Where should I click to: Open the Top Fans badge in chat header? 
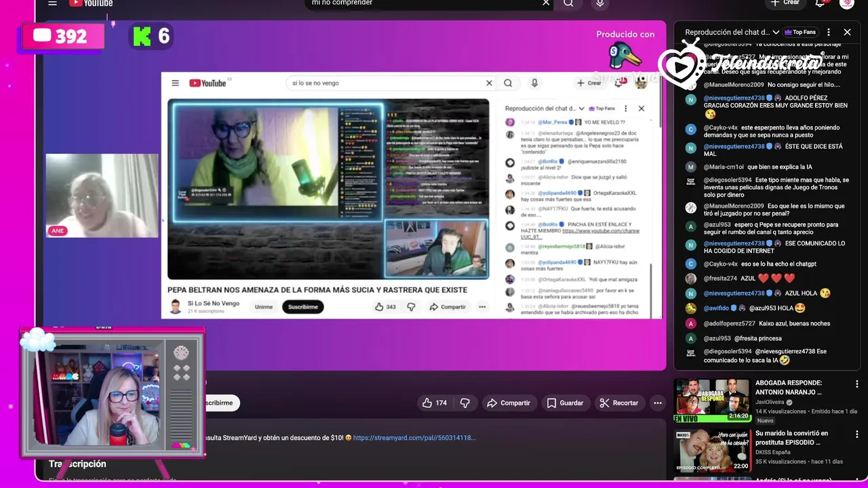pyautogui.click(x=800, y=32)
